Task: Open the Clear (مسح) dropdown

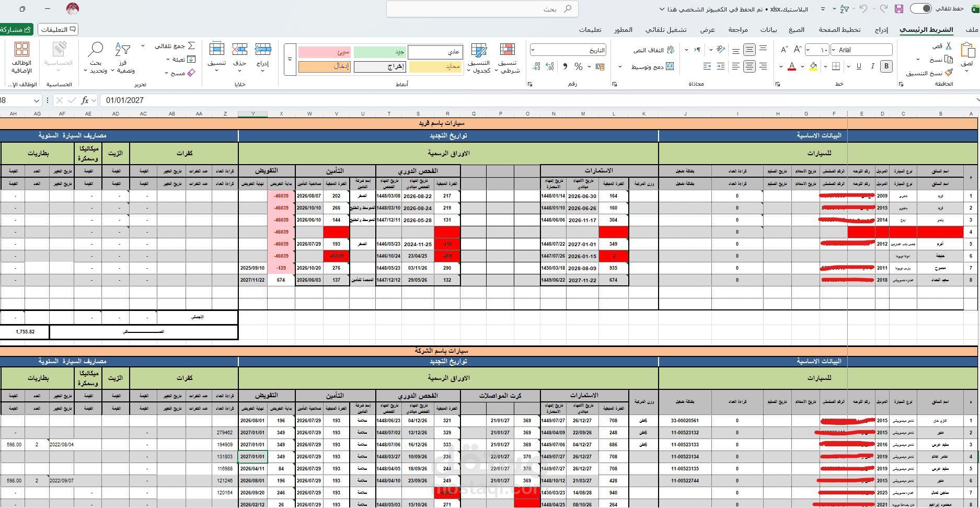Action: pyautogui.click(x=167, y=73)
